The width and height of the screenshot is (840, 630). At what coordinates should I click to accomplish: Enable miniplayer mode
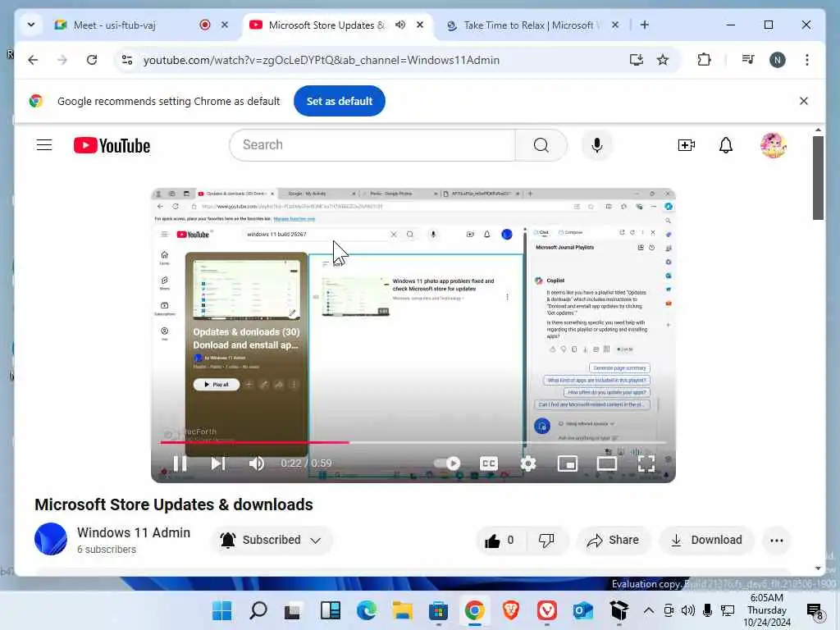click(568, 463)
